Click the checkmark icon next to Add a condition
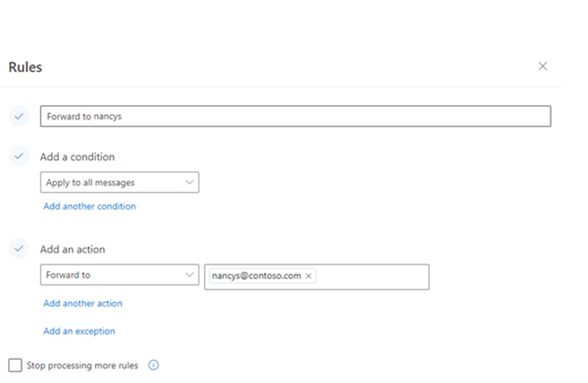The image size is (588, 383). [x=19, y=156]
